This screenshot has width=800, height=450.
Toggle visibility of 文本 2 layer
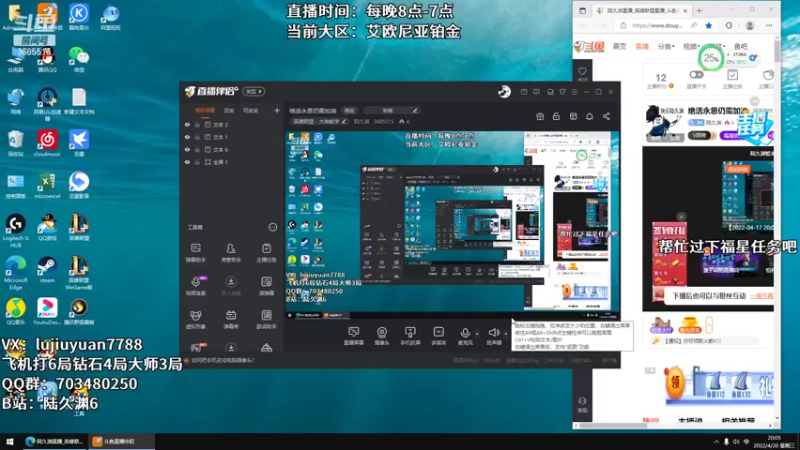click(187, 124)
